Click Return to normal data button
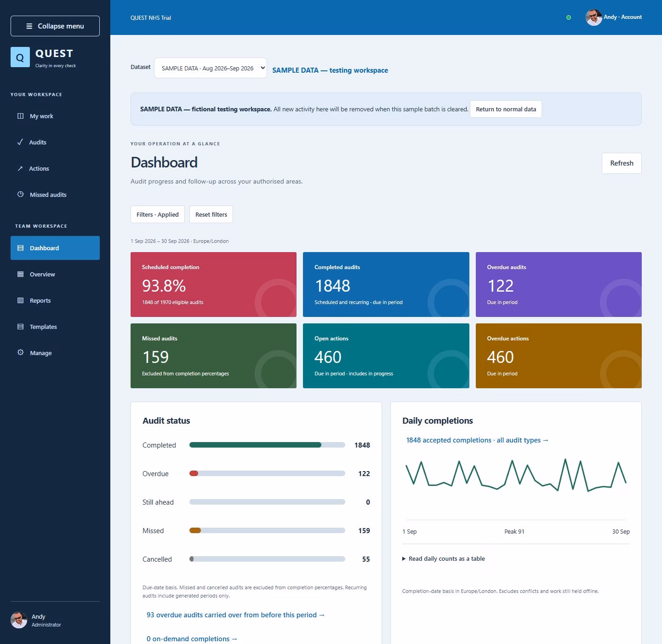The height and width of the screenshot is (644, 662). [x=506, y=109]
